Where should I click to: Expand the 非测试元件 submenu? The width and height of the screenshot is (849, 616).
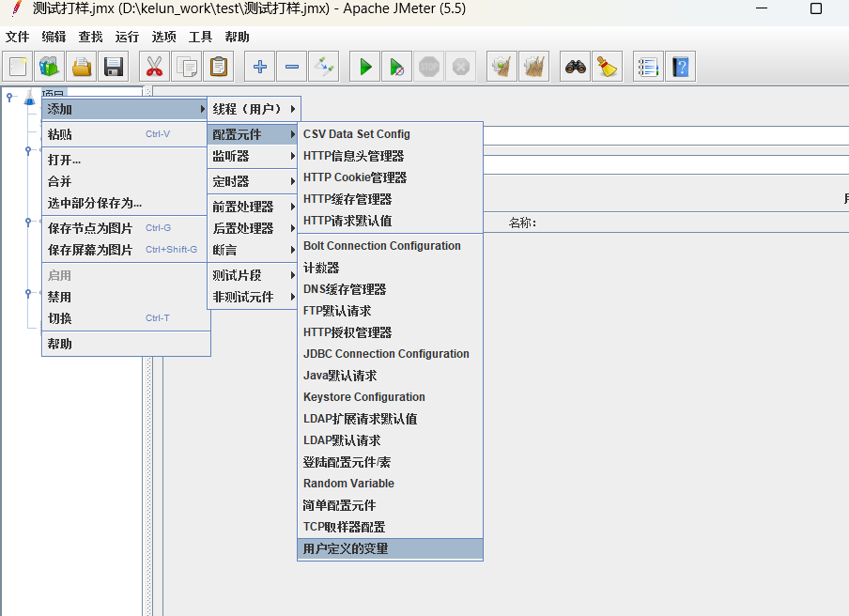253,297
